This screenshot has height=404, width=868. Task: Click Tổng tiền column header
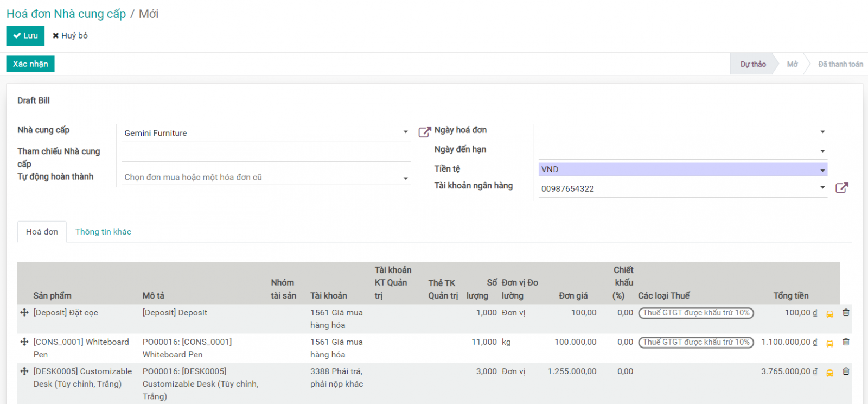pos(790,295)
